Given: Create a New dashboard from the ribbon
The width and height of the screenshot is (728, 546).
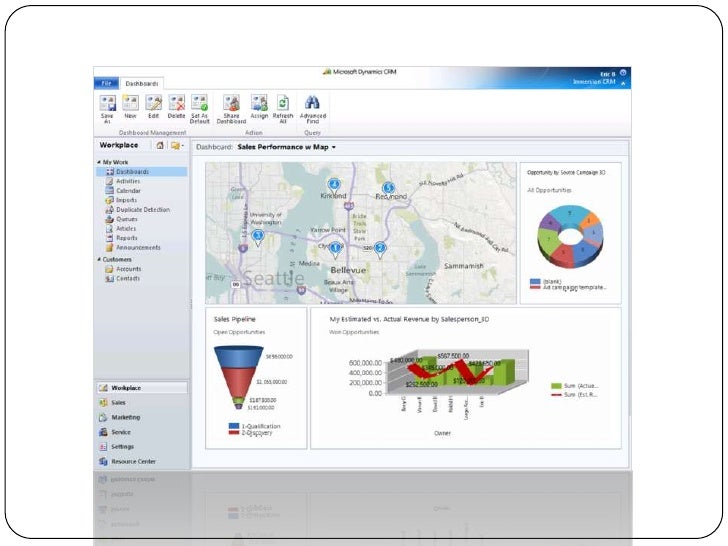Looking at the screenshot, I should 130,107.
